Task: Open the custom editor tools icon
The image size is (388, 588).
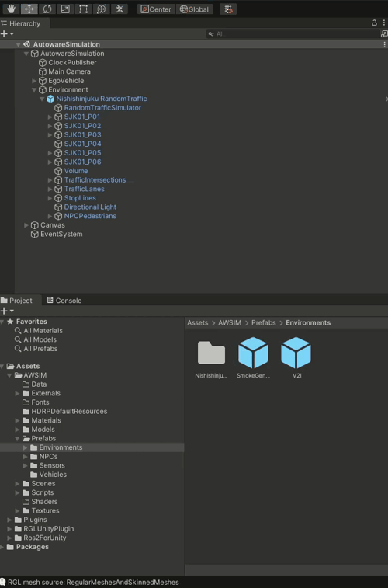Action: click(x=120, y=9)
